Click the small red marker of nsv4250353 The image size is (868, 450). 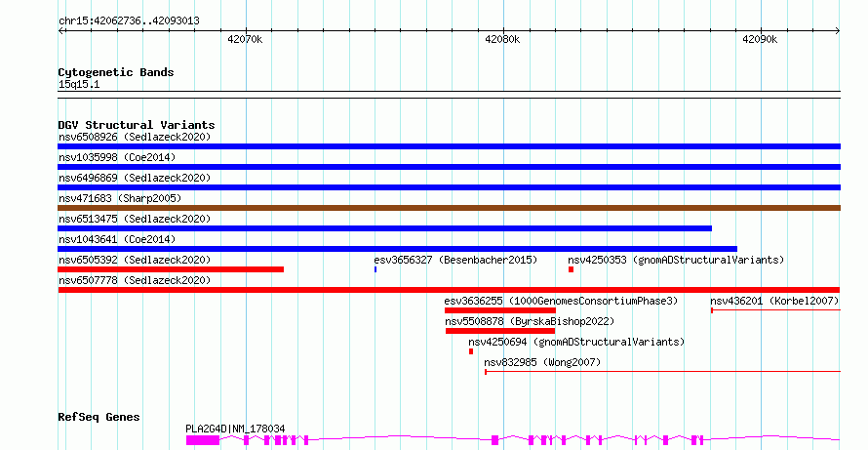pyautogui.click(x=571, y=269)
